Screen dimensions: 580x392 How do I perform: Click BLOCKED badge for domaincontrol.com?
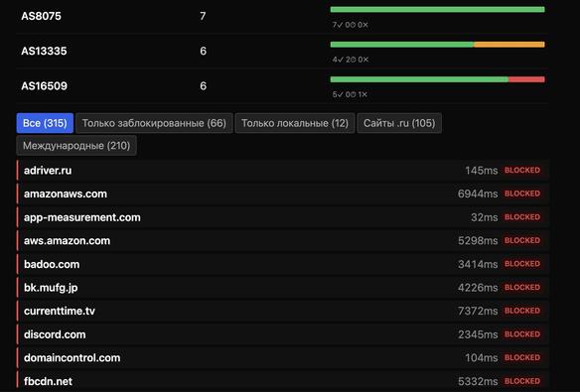coord(522,357)
